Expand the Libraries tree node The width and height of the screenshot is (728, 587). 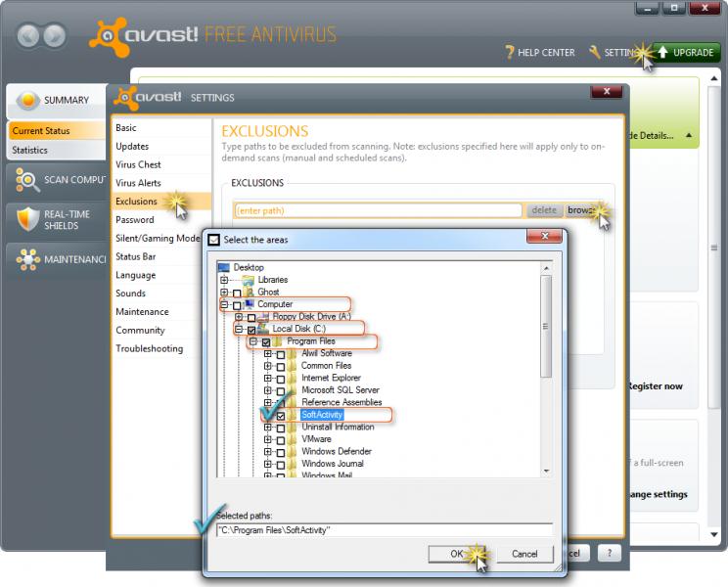(224, 280)
